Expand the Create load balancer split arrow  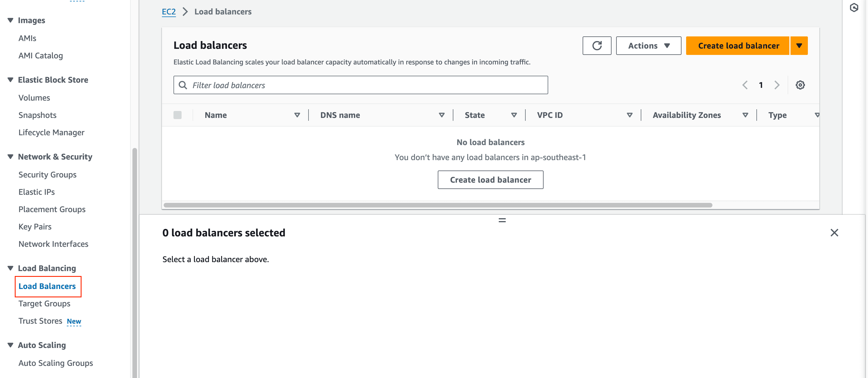click(x=799, y=46)
